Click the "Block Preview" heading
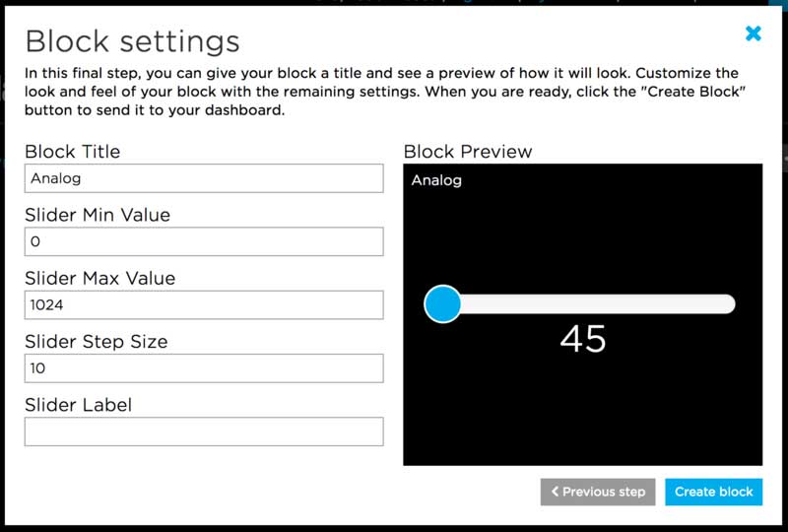This screenshot has width=788, height=532. pos(468,152)
